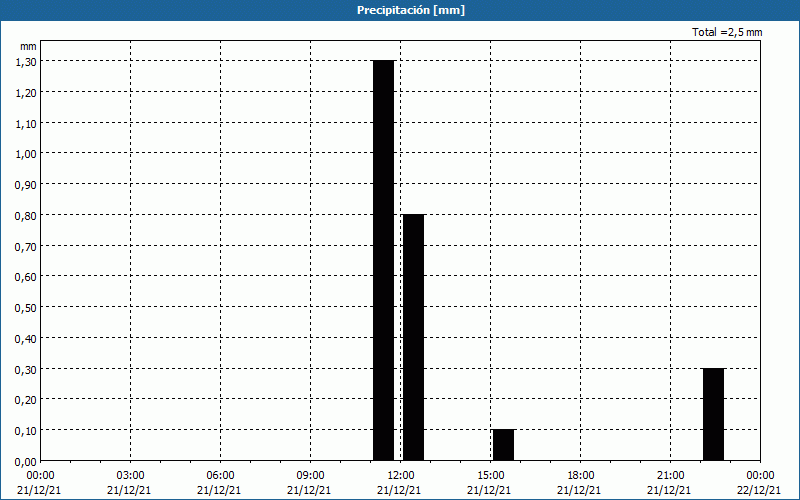
Task: Click the 0,40 y-axis value
Action: point(26,339)
